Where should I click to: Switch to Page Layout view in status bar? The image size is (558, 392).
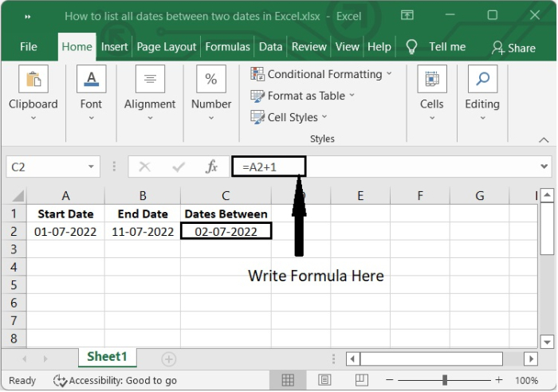tap(324, 380)
